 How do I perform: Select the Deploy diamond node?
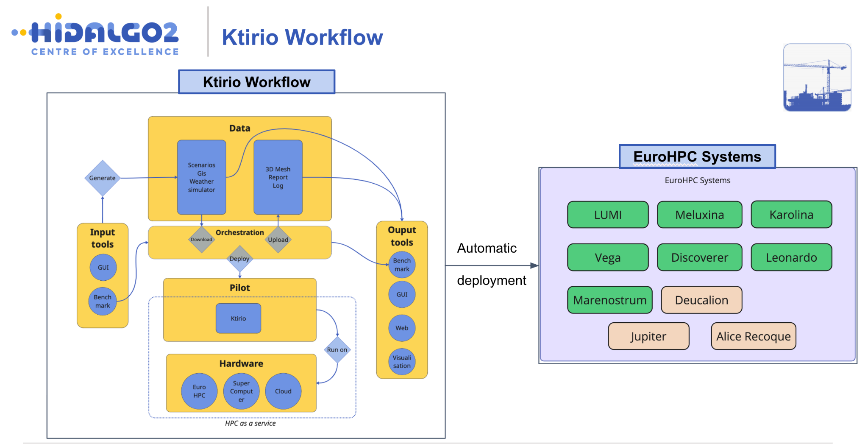point(239,259)
